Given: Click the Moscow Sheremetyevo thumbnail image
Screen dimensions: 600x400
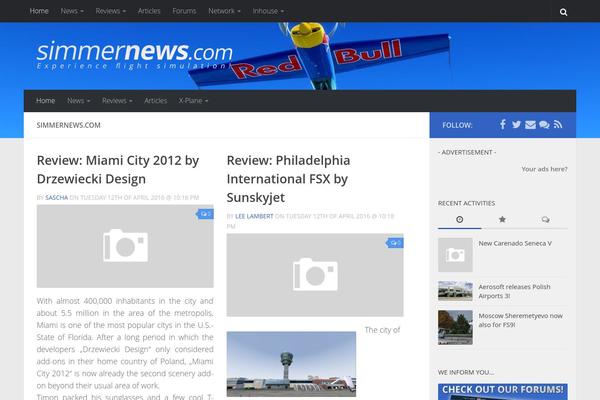Looking at the screenshot, I should [x=455, y=327].
